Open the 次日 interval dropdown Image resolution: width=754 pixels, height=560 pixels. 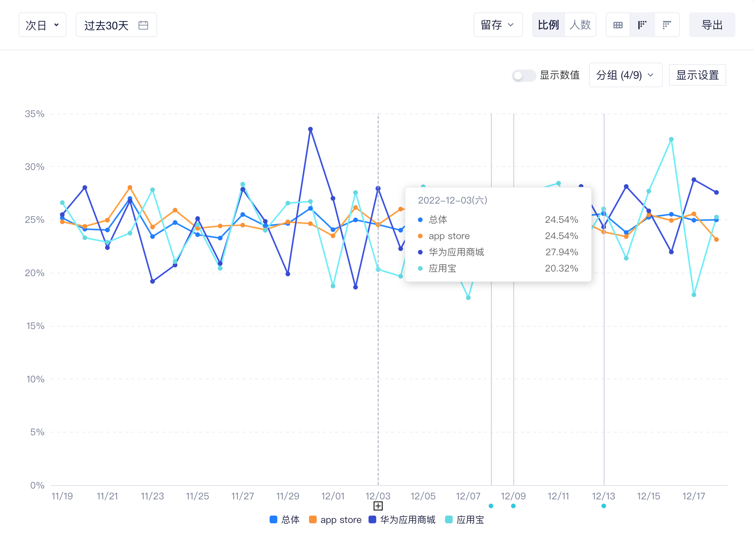[x=42, y=25]
